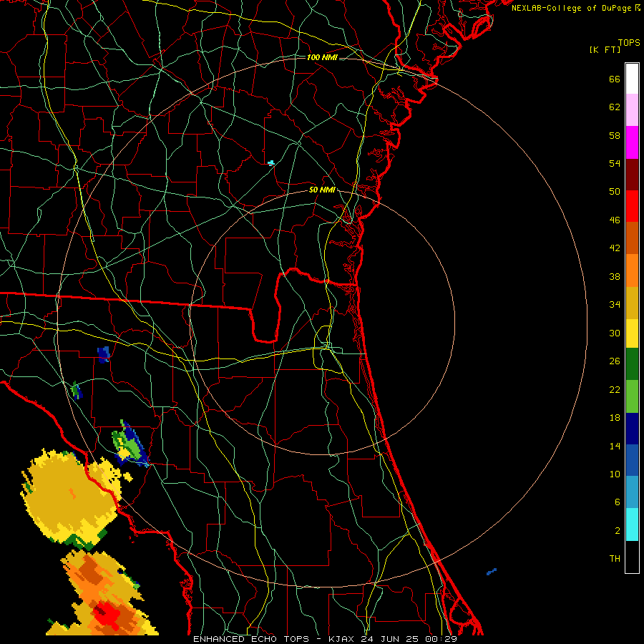Viewport: 644px width, 644px height.
Task: Pick the orange 38-42 kft legend swatch
Action: [632, 270]
